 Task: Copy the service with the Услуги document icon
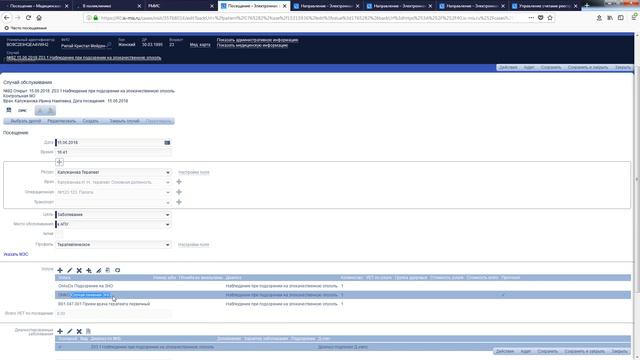click(x=108, y=270)
